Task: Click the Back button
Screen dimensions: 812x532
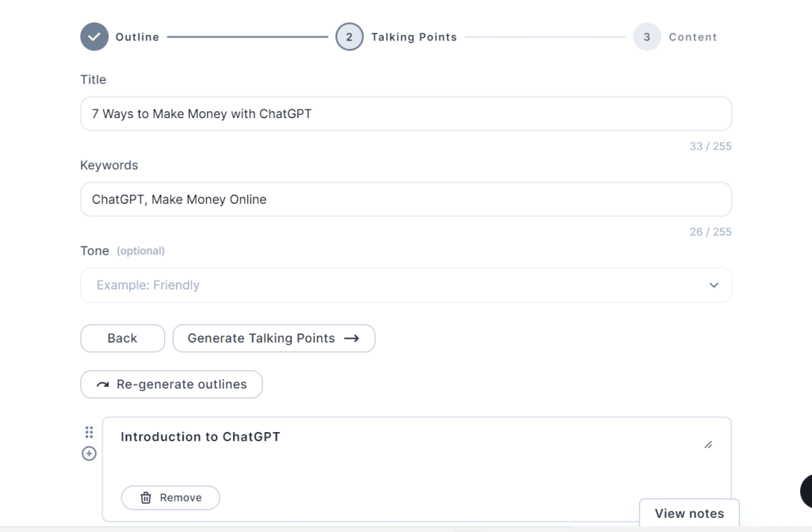Action: click(123, 339)
